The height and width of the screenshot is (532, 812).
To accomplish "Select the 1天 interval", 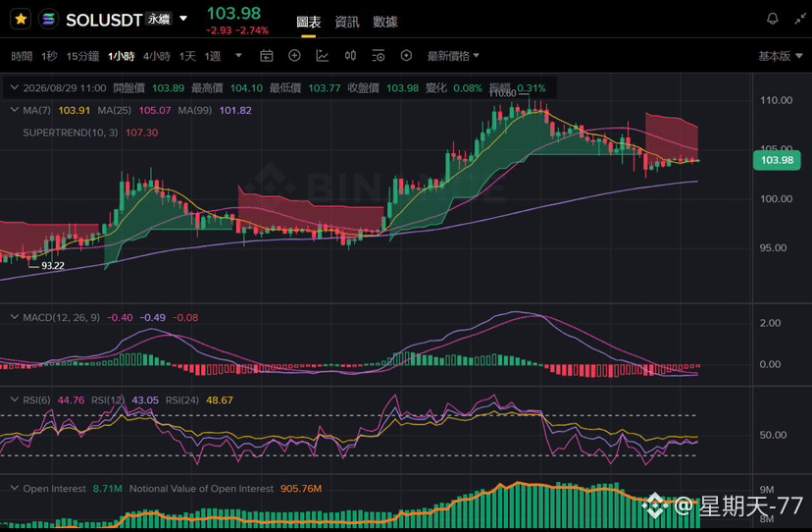I will (x=187, y=56).
